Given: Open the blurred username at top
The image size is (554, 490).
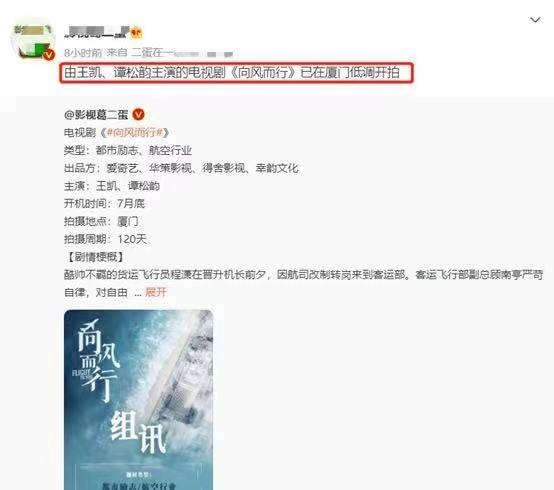Looking at the screenshot, I should [x=96, y=33].
